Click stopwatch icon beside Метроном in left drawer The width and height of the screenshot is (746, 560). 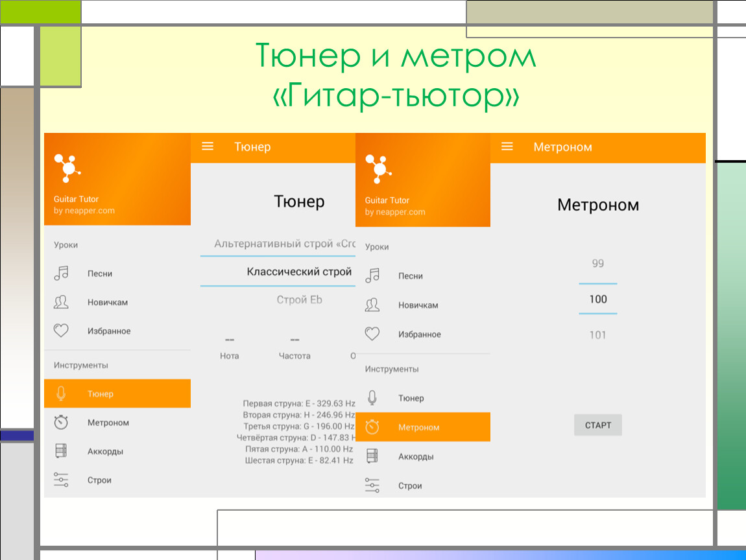pyautogui.click(x=61, y=422)
